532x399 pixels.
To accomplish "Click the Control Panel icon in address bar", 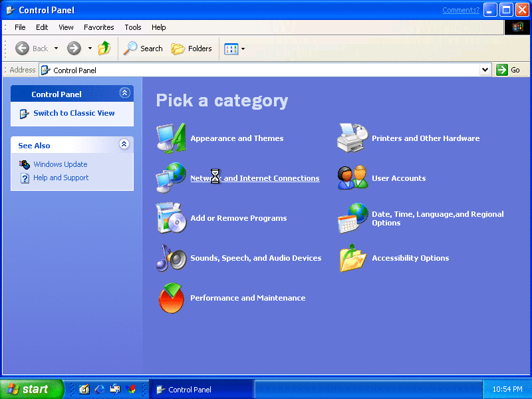I will coord(45,70).
